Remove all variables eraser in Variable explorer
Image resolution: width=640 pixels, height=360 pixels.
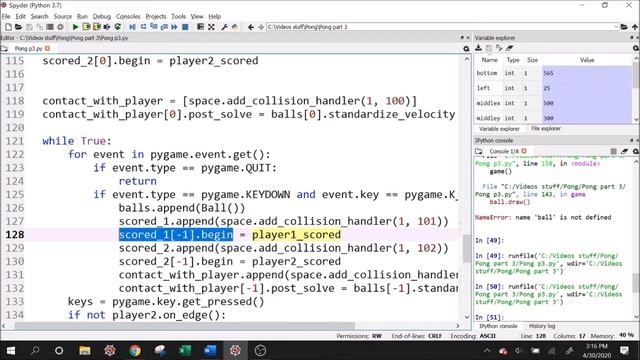click(x=509, y=48)
